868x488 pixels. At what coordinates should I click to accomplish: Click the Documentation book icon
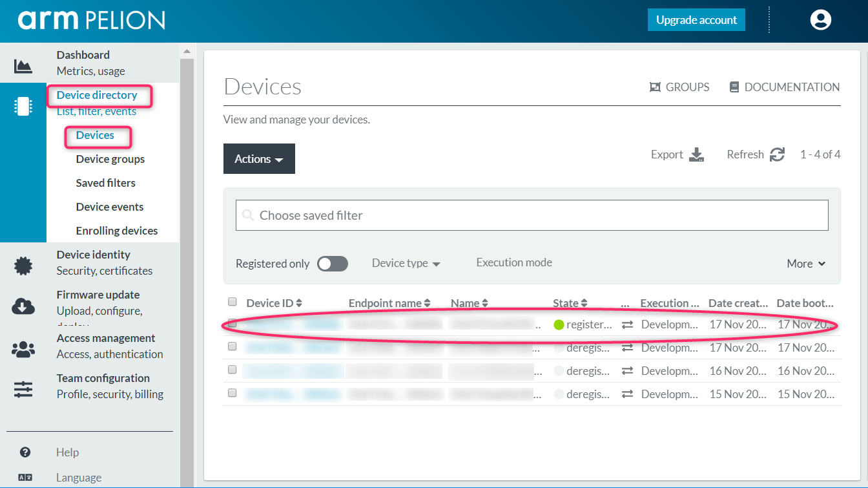pyautogui.click(x=734, y=87)
